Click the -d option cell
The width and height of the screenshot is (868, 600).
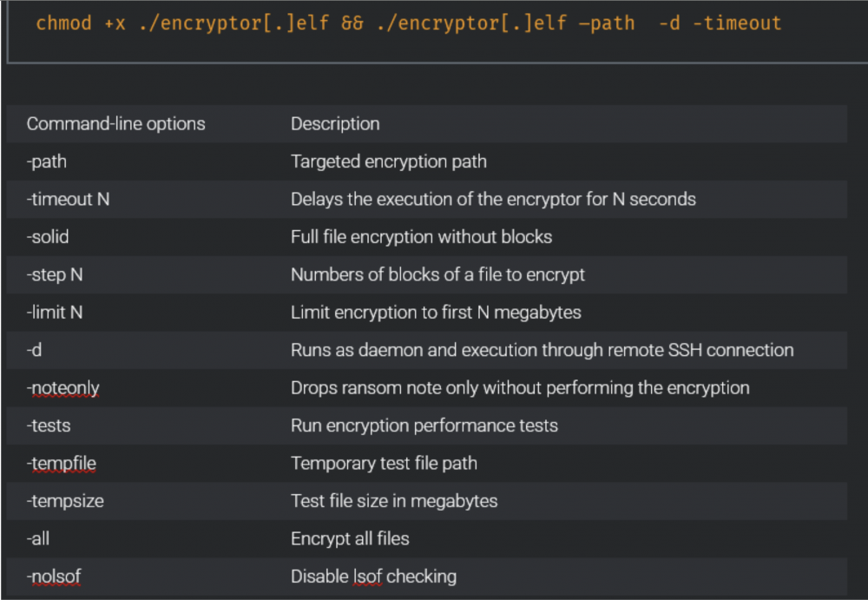click(x=34, y=350)
